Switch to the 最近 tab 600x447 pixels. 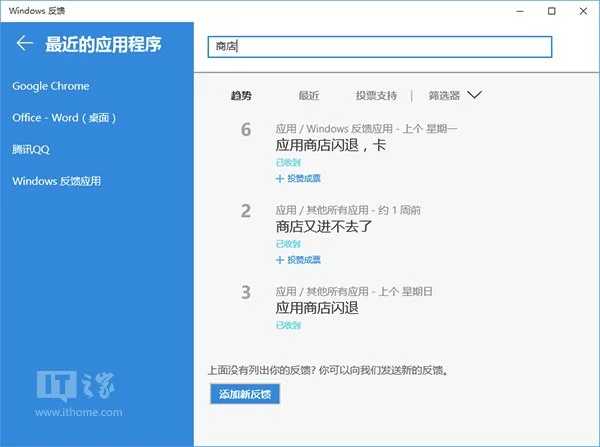[308, 96]
